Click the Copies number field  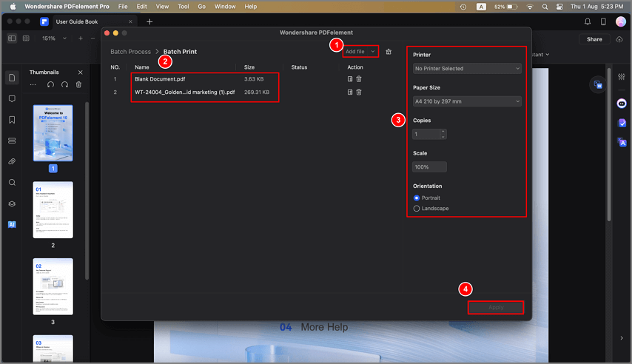click(x=426, y=134)
